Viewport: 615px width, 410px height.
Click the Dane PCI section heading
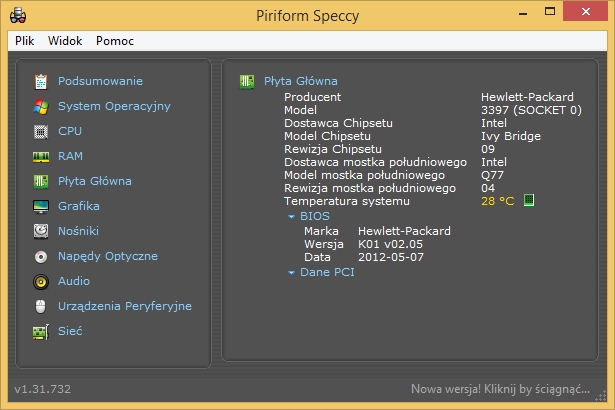327,272
